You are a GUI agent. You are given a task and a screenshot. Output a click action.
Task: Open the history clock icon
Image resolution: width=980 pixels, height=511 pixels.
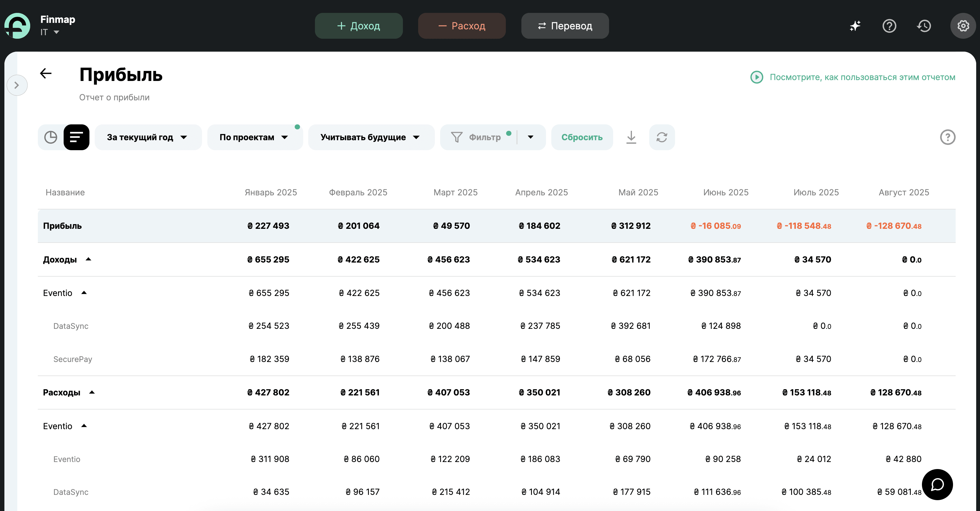924,26
